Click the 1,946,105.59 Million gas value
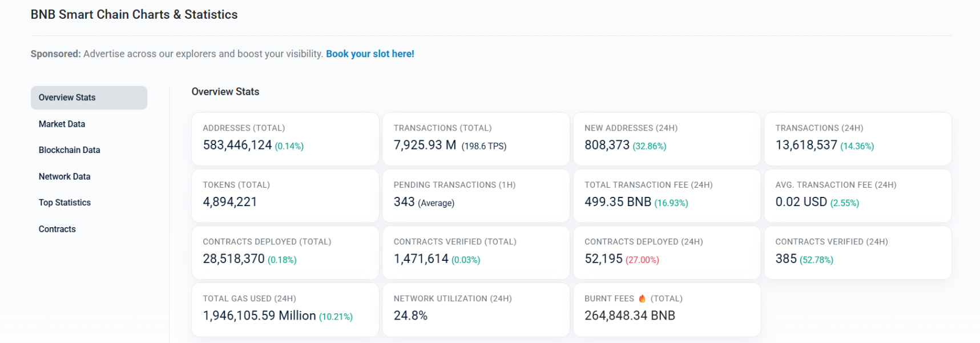The image size is (980, 343). (260, 316)
